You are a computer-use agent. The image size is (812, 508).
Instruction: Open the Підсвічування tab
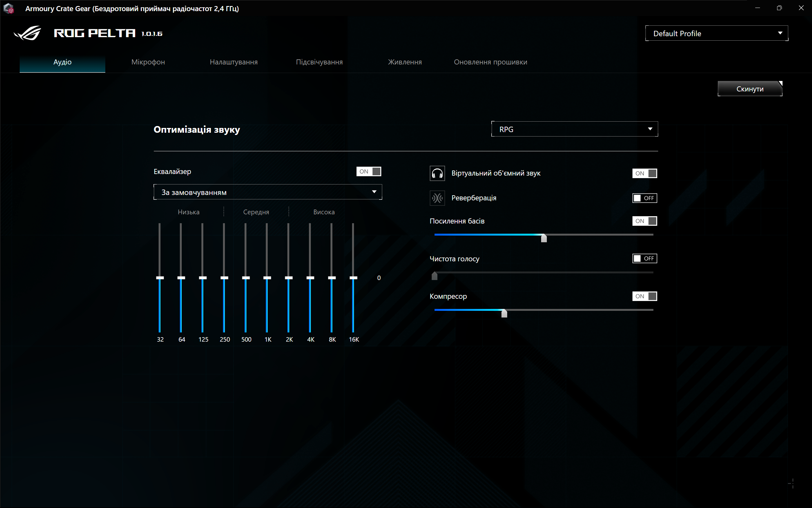click(x=319, y=62)
